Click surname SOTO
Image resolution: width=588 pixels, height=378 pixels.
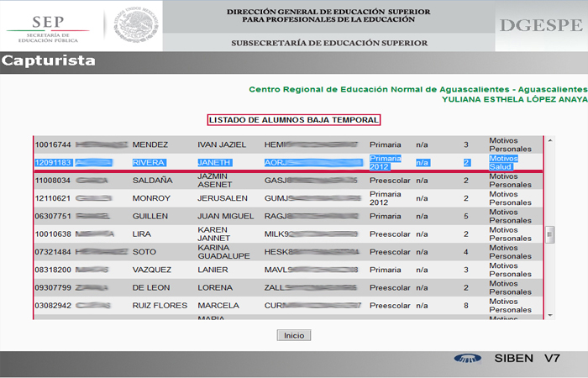click(x=144, y=252)
